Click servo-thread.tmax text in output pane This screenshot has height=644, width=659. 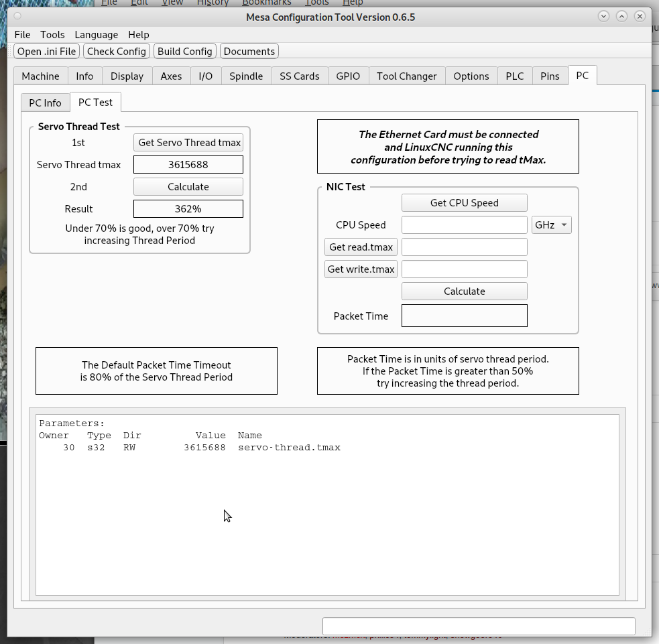(x=289, y=448)
